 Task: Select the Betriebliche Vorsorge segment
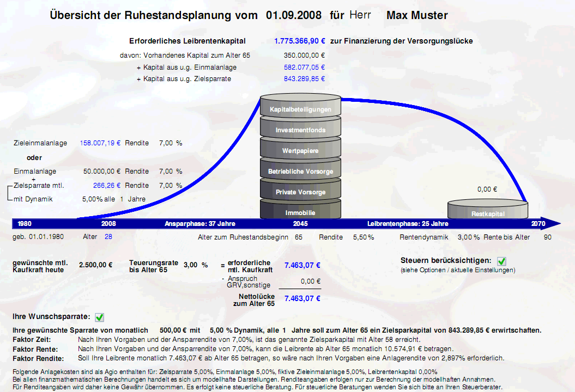pyautogui.click(x=300, y=171)
